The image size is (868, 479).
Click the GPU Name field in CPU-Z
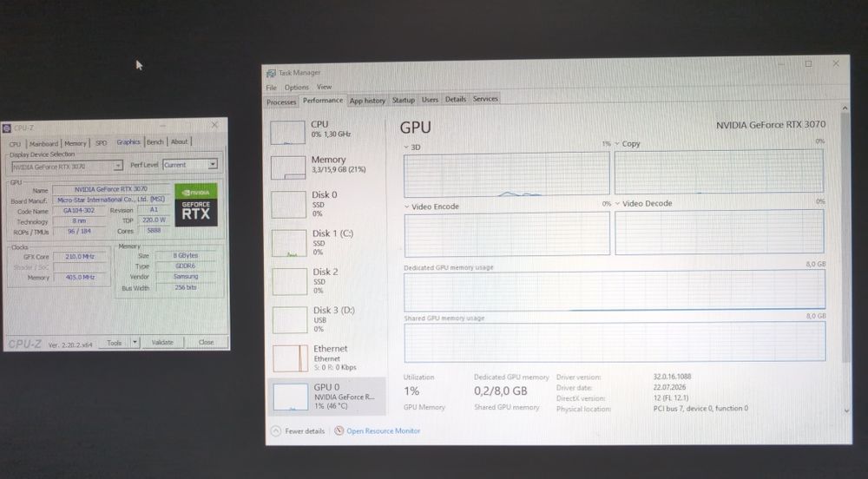point(111,189)
